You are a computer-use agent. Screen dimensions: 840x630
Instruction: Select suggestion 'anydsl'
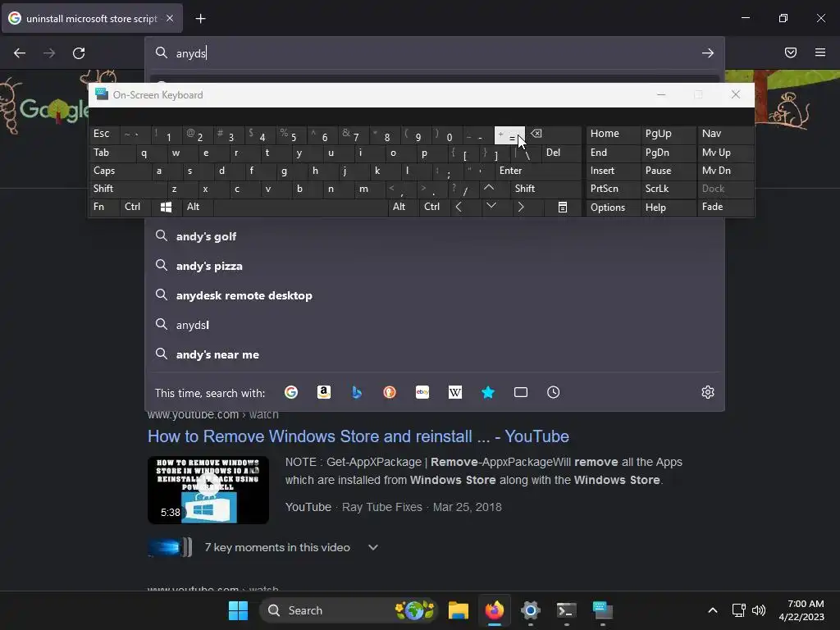coord(435,325)
